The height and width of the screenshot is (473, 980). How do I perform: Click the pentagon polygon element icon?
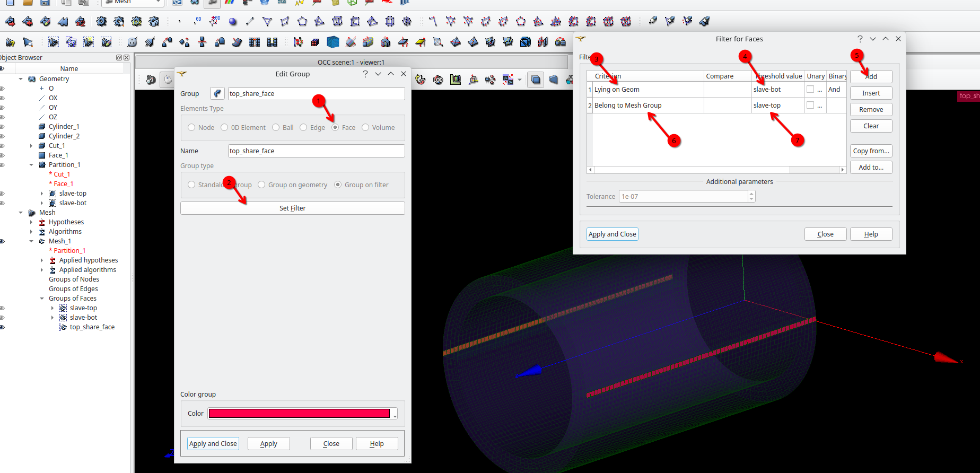(x=302, y=22)
